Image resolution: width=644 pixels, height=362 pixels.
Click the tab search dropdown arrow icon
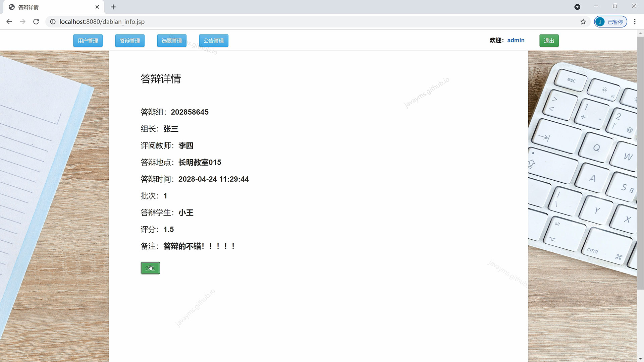577,7
